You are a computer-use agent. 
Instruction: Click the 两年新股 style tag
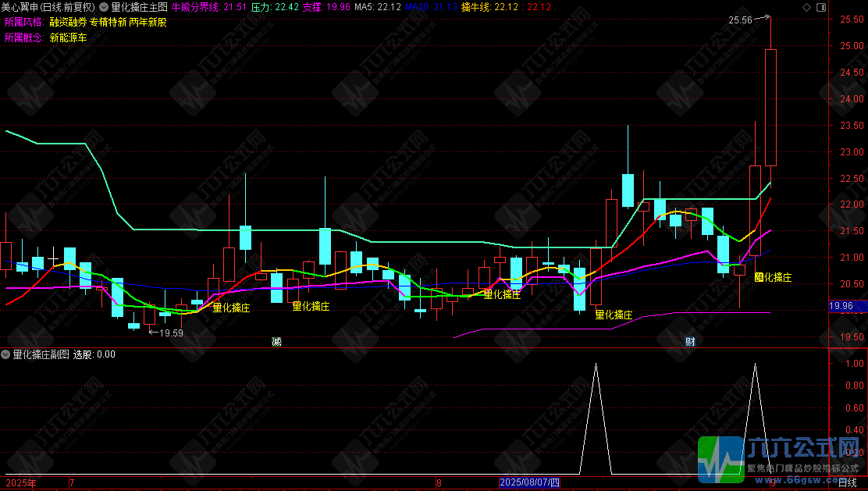click(148, 22)
